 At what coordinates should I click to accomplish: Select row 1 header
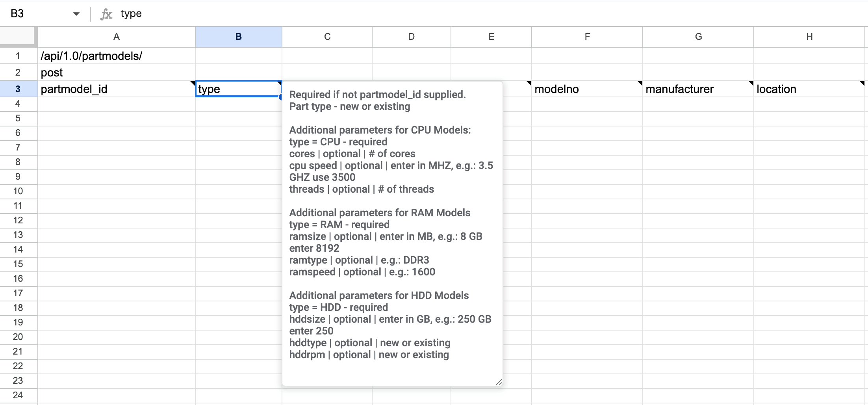tap(18, 56)
